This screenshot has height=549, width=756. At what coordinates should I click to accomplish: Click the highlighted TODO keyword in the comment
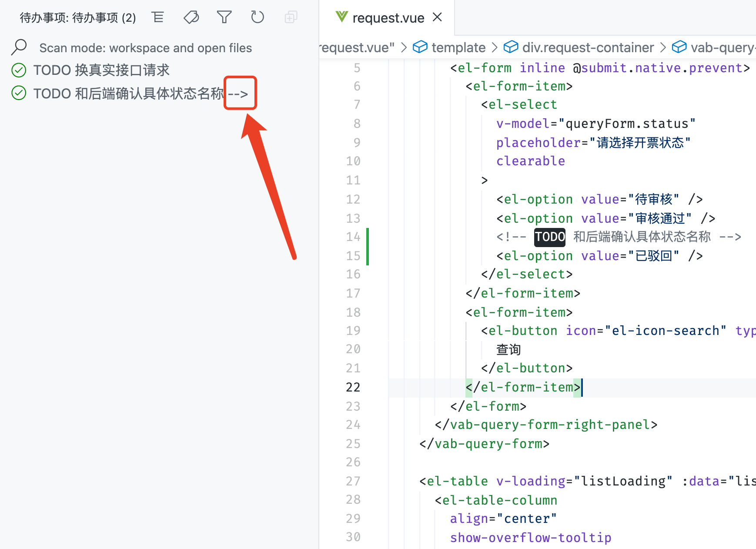coord(550,237)
